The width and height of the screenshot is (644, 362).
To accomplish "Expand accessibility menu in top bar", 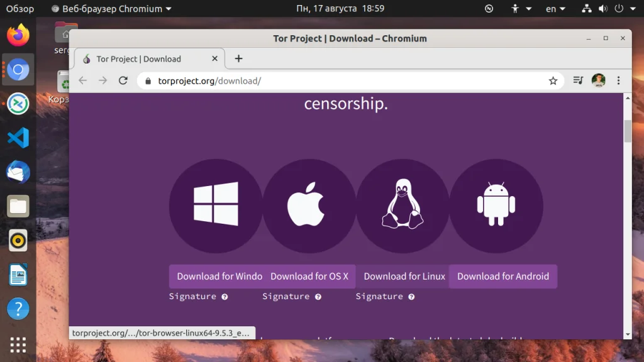I will pyautogui.click(x=521, y=9).
